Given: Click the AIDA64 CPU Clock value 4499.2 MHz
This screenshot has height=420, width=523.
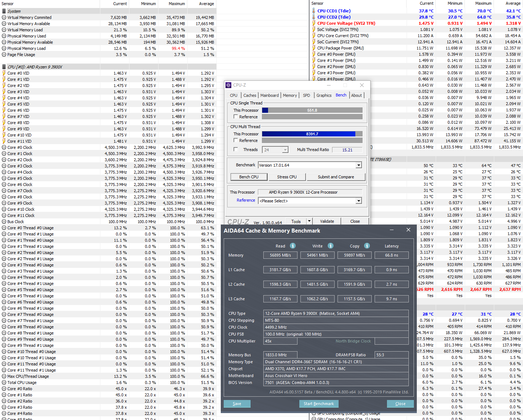Looking at the screenshot, I should tap(336, 327).
